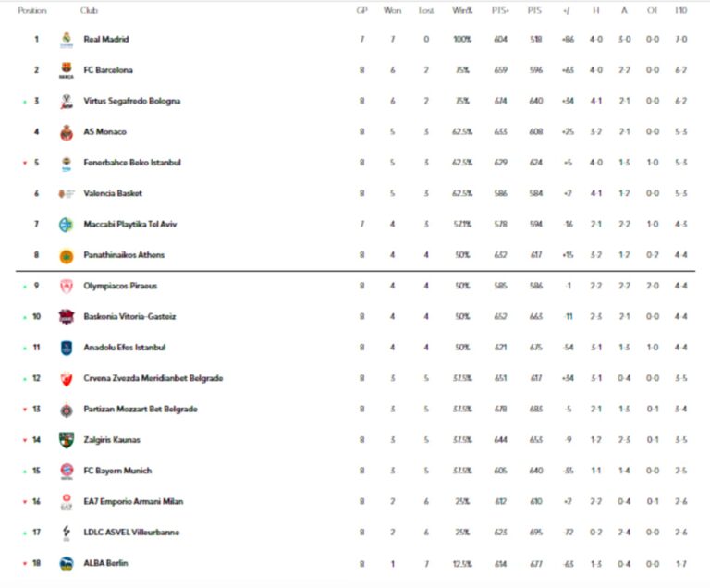
Task: Click the AS Monaco club logo
Action: [66, 132]
